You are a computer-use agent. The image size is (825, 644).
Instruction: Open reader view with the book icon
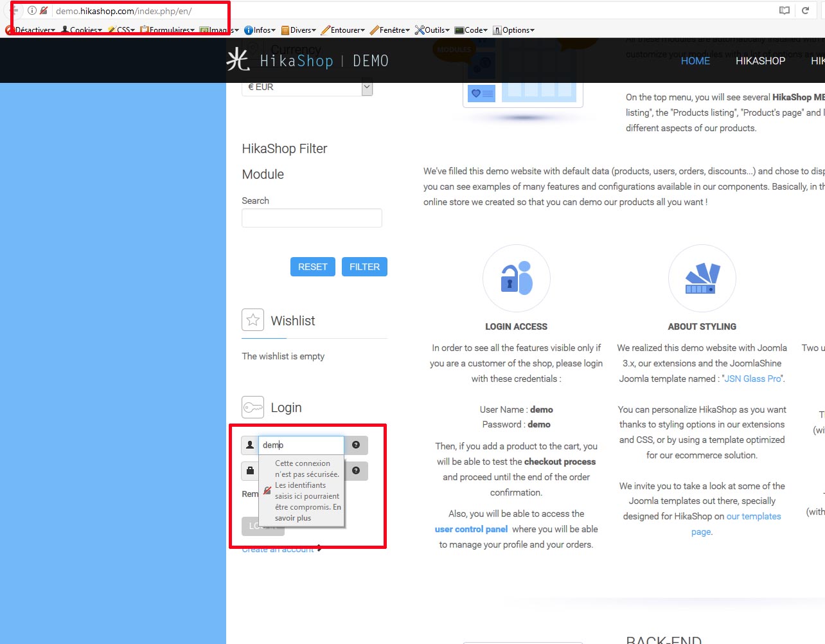(785, 10)
